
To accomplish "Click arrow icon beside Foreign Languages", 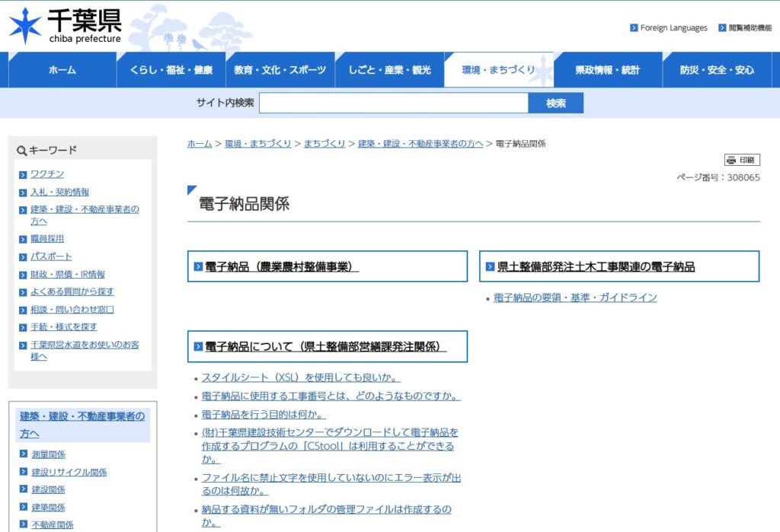I will pyautogui.click(x=634, y=28).
